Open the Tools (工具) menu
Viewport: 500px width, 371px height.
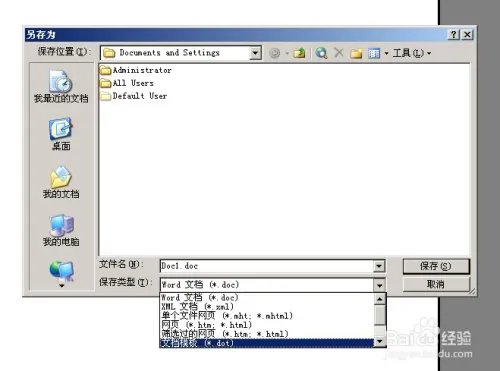click(x=411, y=53)
